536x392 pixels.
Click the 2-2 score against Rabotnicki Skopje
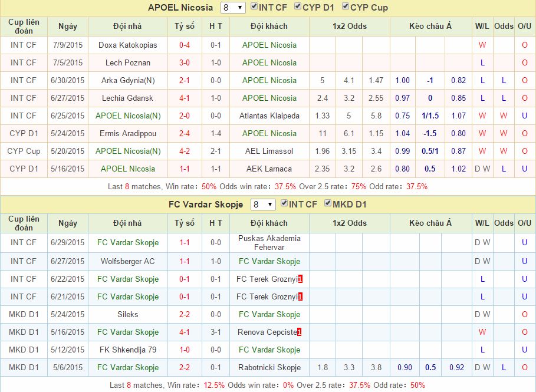click(185, 368)
